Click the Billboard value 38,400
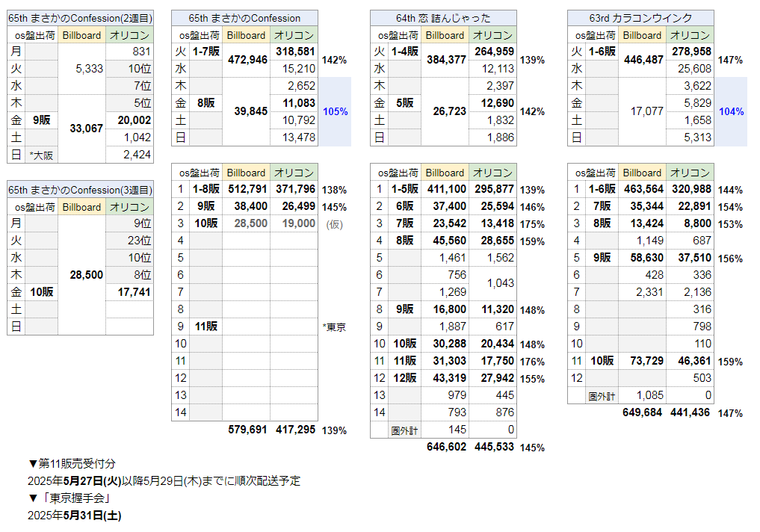Image resolution: width=760 pixels, height=532 pixels. pos(250,206)
